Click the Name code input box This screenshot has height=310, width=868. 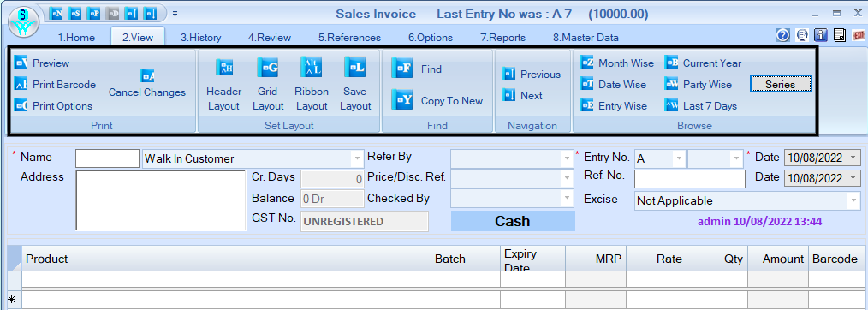[x=107, y=158]
